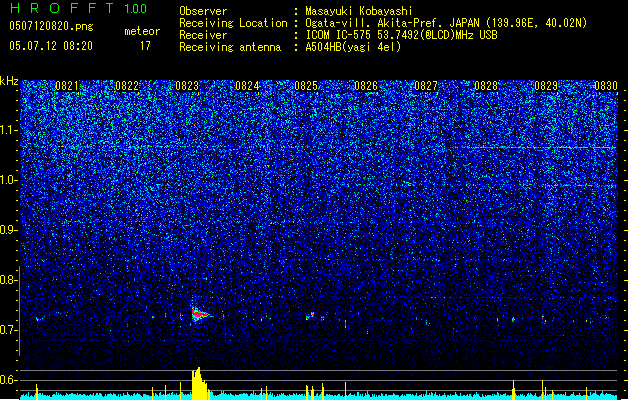Click the 'Receiving antenna' label
629x400 pixels.
click(230, 47)
